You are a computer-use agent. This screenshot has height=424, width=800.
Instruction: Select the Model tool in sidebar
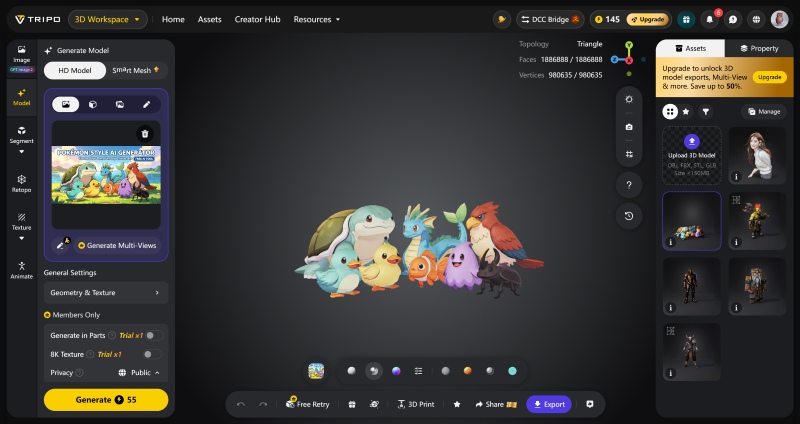(21, 97)
